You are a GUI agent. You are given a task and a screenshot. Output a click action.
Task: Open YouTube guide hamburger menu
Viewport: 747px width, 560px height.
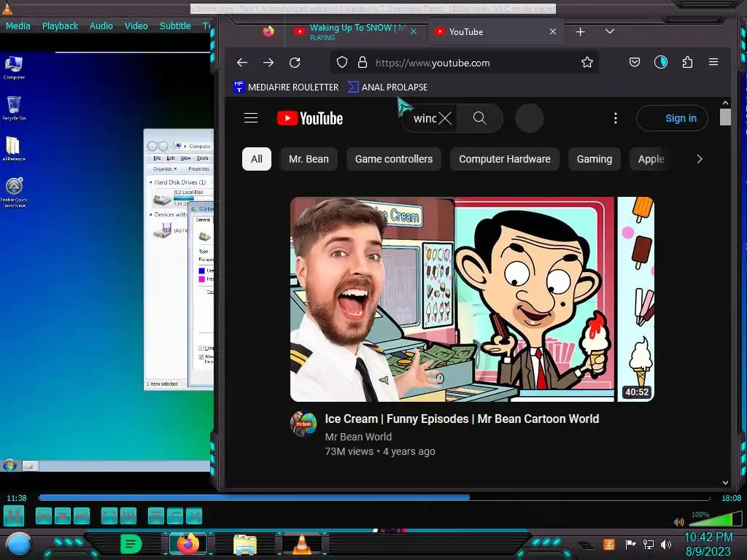tap(251, 118)
